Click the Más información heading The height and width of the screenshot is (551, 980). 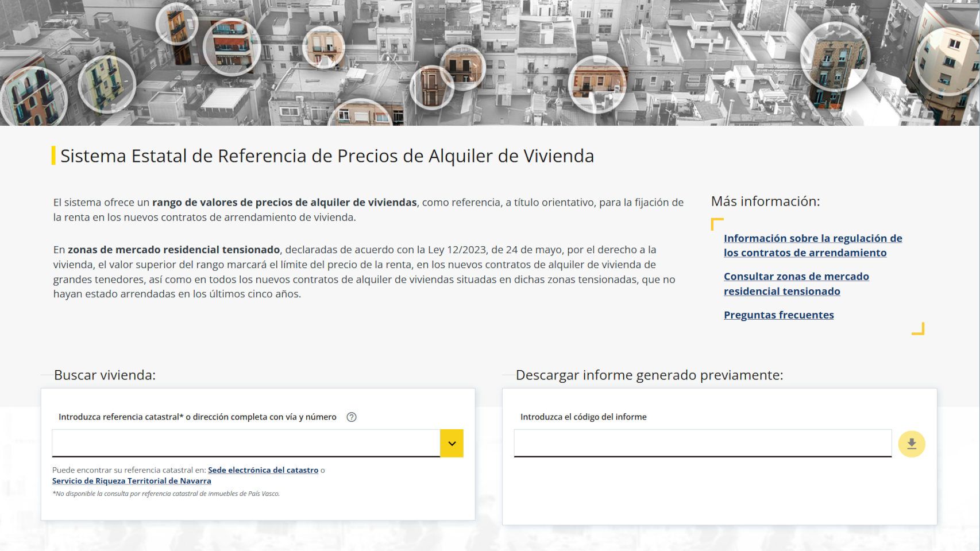tap(765, 201)
